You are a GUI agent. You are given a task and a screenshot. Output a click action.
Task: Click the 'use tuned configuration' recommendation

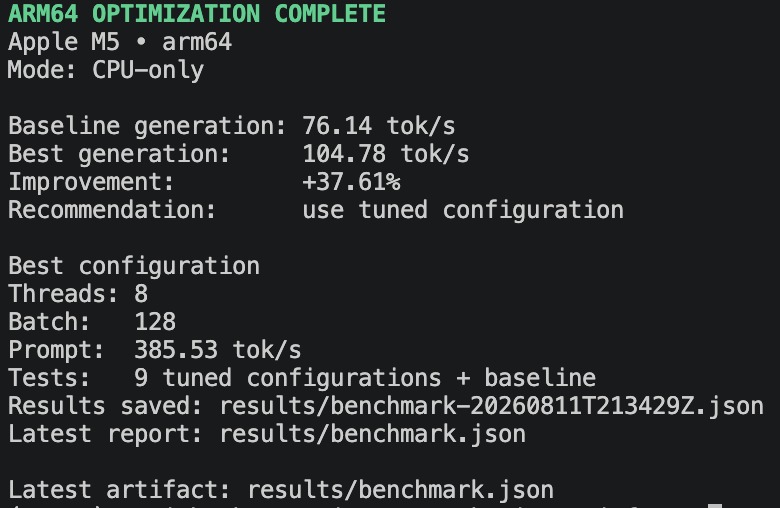click(463, 210)
